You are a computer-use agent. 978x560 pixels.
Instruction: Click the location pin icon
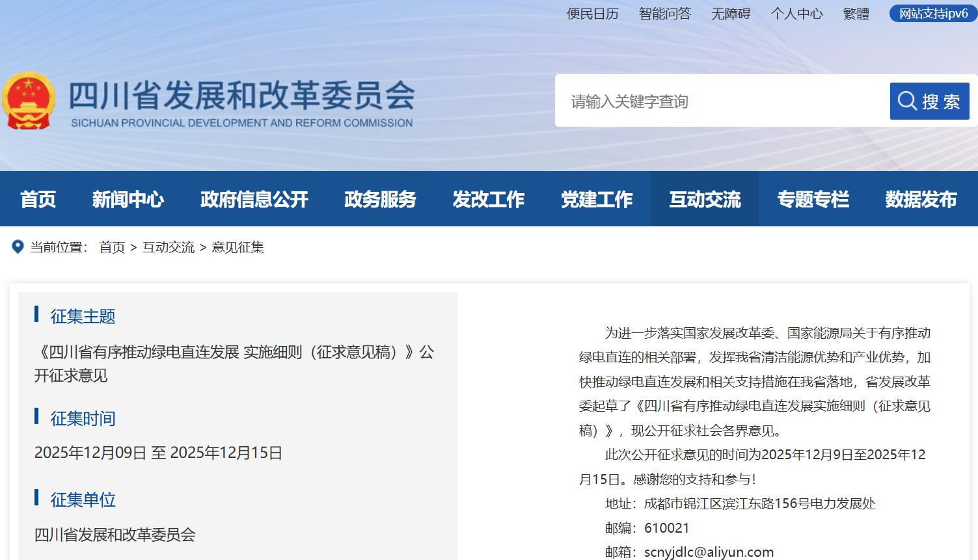(18, 247)
